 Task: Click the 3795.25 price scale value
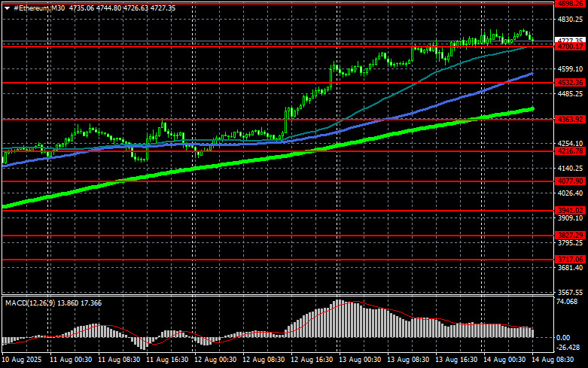click(x=570, y=243)
